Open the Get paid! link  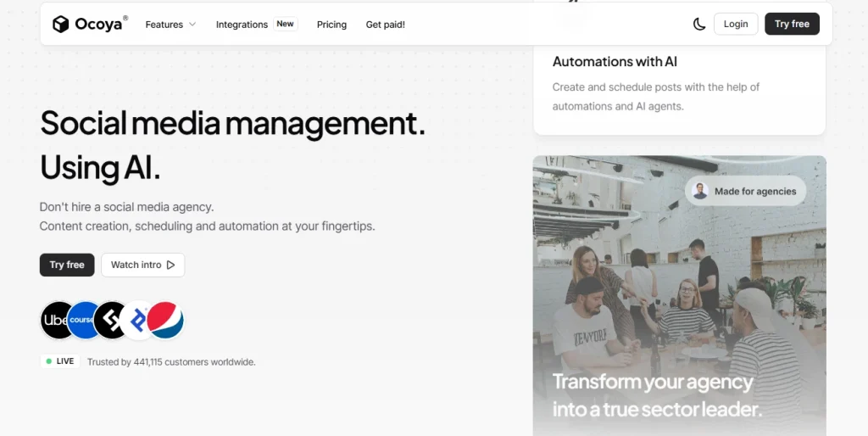pos(386,25)
